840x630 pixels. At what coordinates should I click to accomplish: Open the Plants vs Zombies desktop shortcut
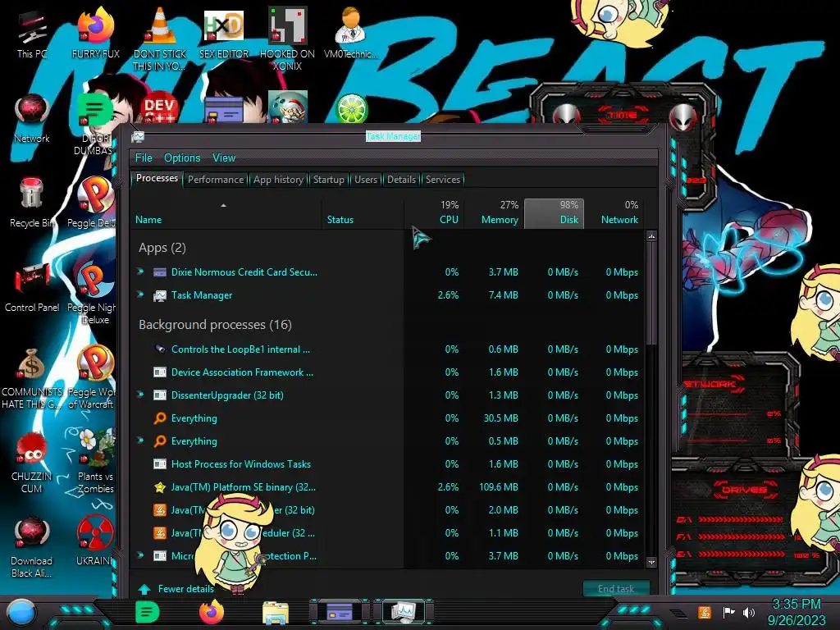(95, 462)
